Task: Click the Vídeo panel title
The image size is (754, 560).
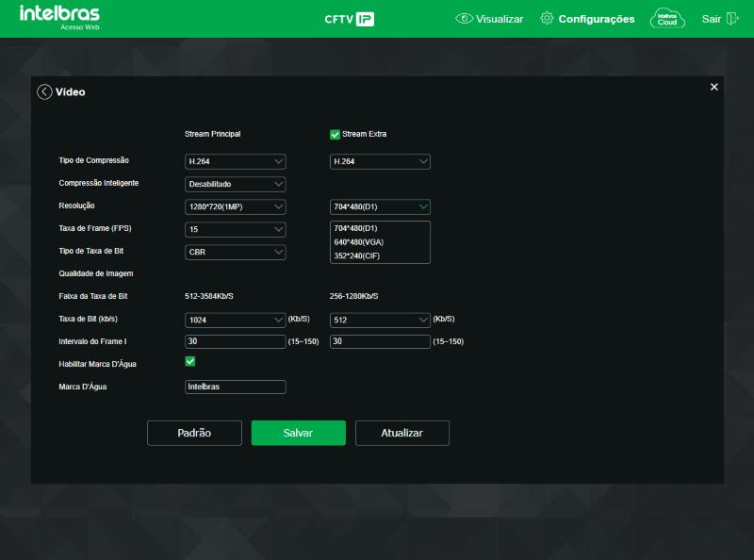Action: 70,91
